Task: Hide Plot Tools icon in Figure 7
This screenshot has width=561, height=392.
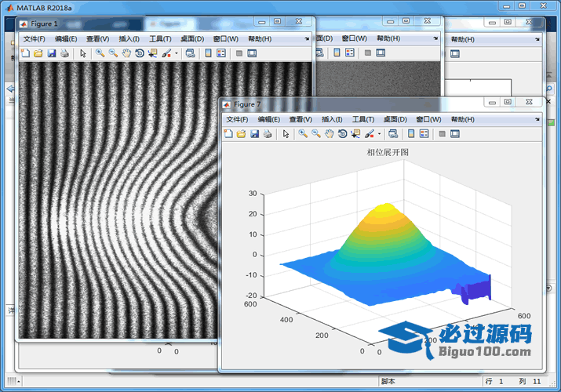Action: tap(443, 134)
